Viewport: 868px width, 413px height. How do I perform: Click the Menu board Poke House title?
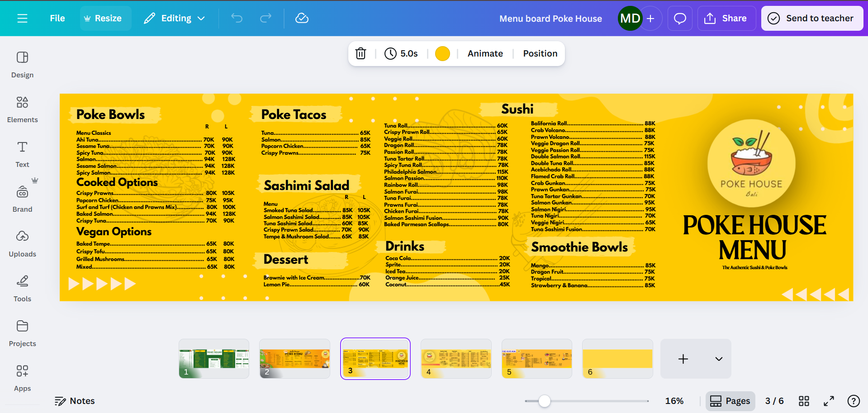[550, 19]
